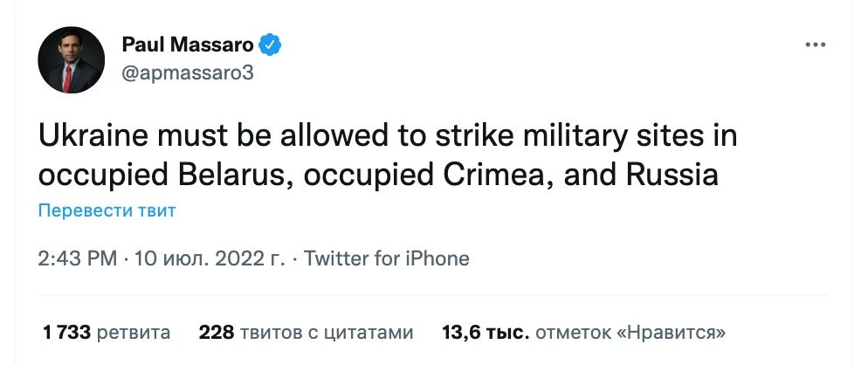Open the three-dot more options menu
Screen dimensions: 868x365
pyautogui.click(x=815, y=45)
